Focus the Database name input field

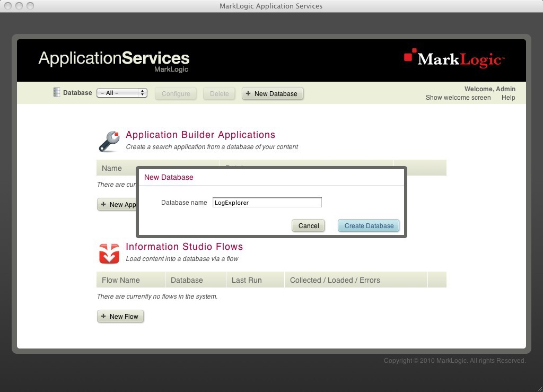coord(267,203)
